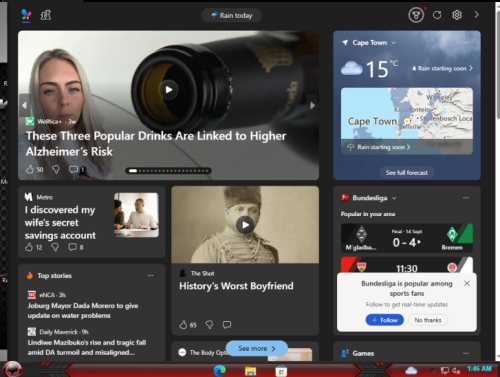Screen dimensions: 500x377
Task: Open the Play widgets tab icon
Action: [46, 15]
